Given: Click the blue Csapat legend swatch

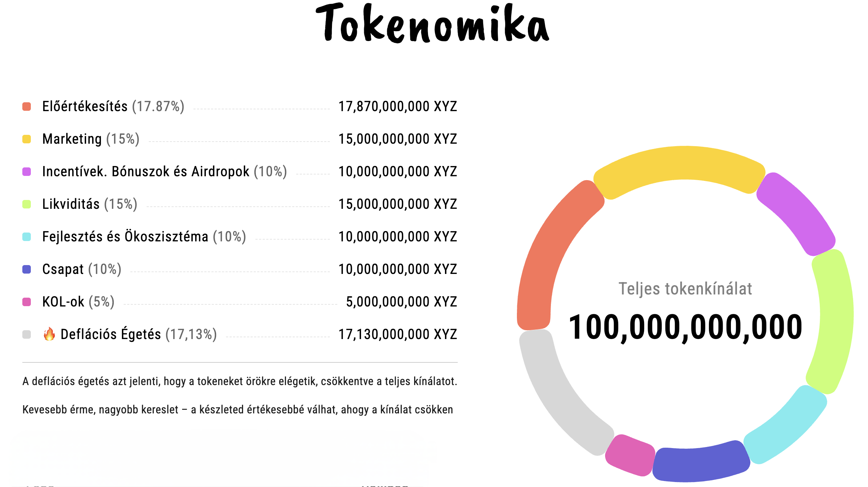Looking at the screenshot, I should click(27, 269).
